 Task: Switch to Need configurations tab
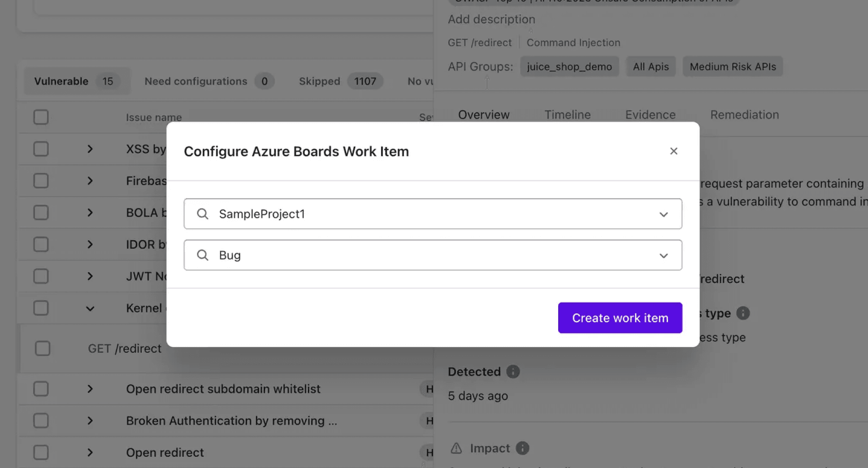click(x=209, y=81)
